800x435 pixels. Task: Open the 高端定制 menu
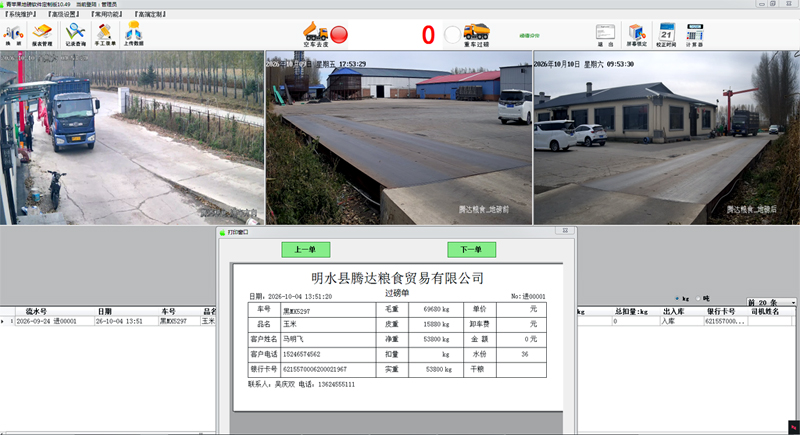point(150,14)
